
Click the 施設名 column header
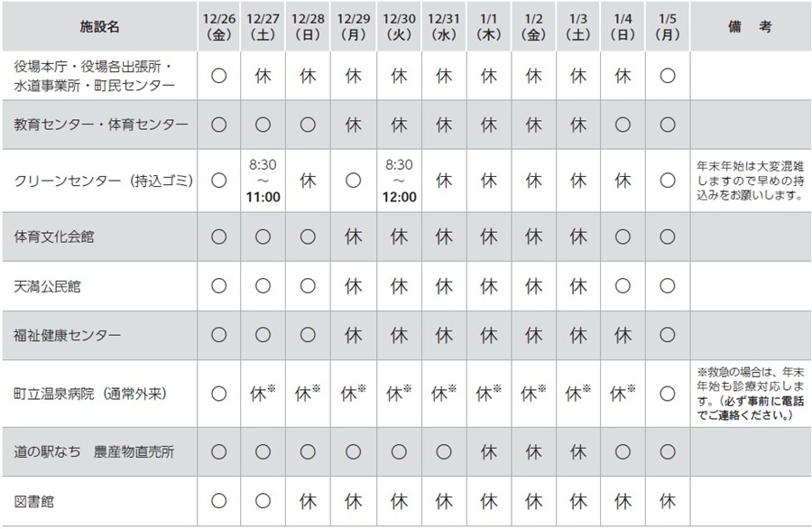pyautogui.click(x=99, y=27)
